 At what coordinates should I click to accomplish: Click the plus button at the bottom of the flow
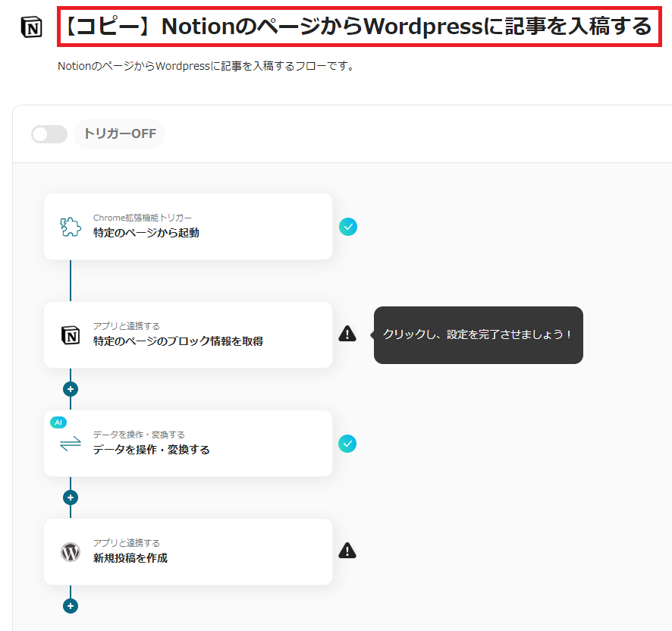pyautogui.click(x=70, y=605)
